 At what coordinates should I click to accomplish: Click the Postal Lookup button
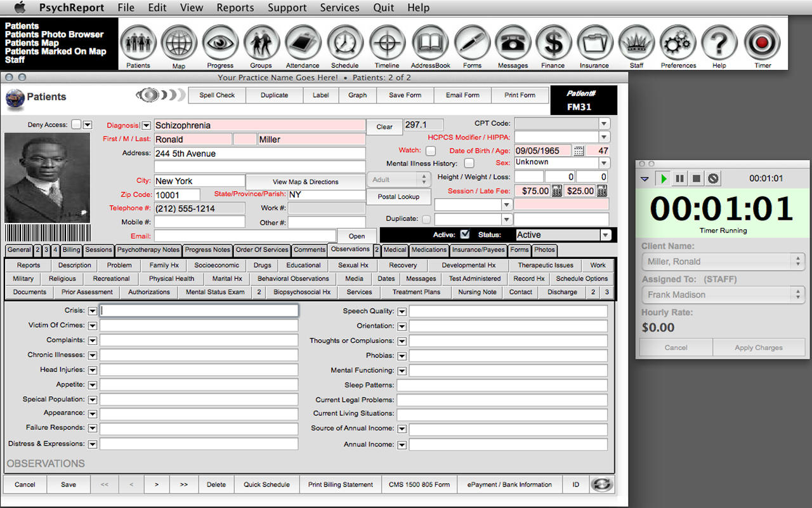398,197
